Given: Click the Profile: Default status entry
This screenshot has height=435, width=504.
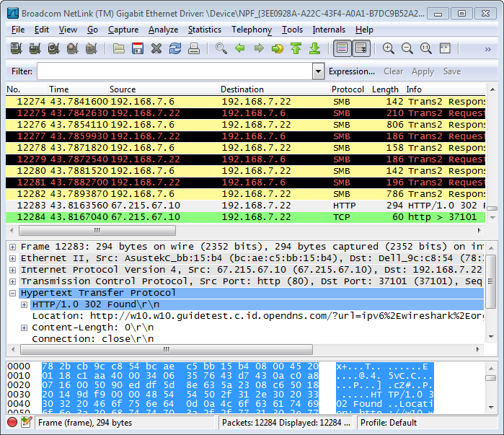Looking at the screenshot, I should pos(389,423).
